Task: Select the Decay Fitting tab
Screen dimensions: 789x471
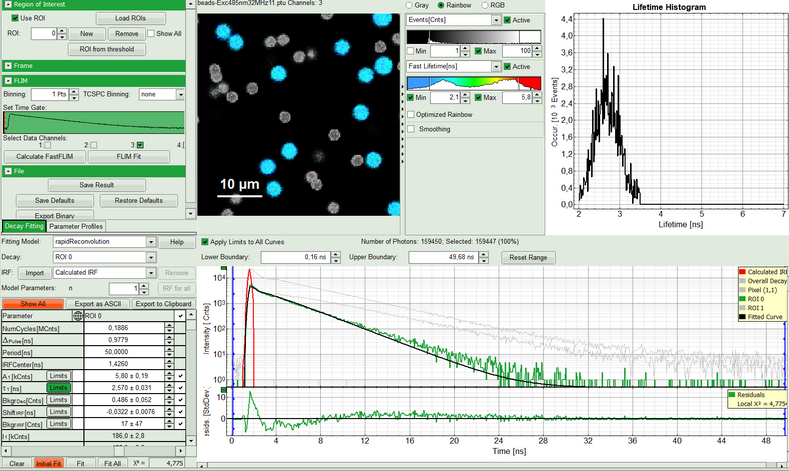Action: click(x=23, y=226)
